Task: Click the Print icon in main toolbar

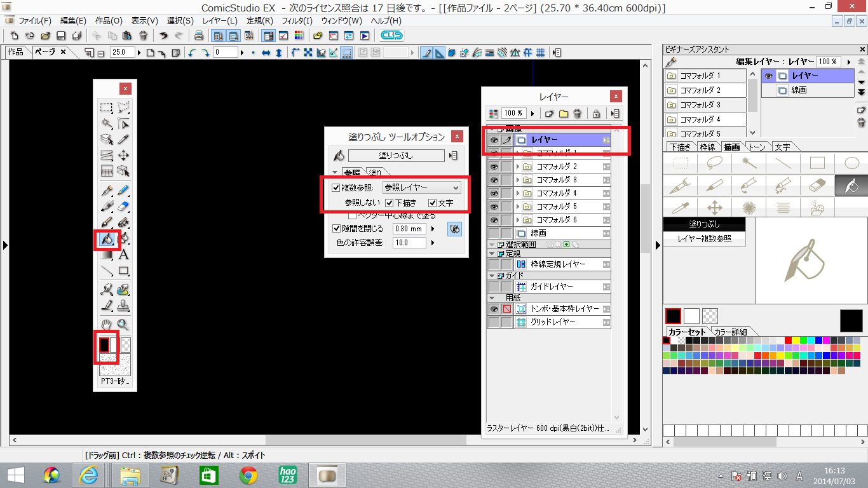Action: pyautogui.click(x=199, y=36)
